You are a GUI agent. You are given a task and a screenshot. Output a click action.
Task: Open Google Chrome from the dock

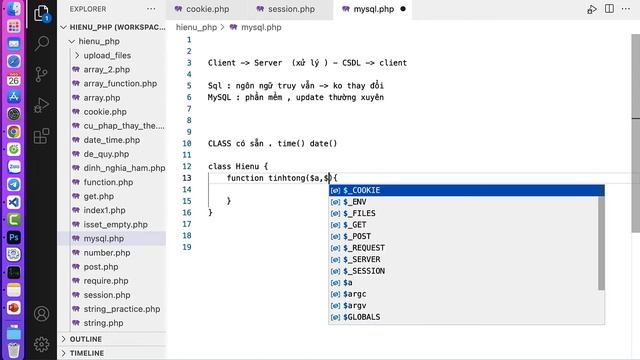pos(13,132)
